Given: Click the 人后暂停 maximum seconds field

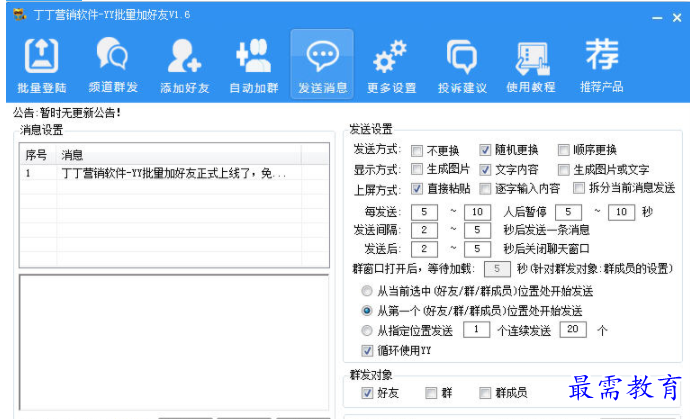Looking at the screenshot, I should pyautogui.click(x=621, y=212).
